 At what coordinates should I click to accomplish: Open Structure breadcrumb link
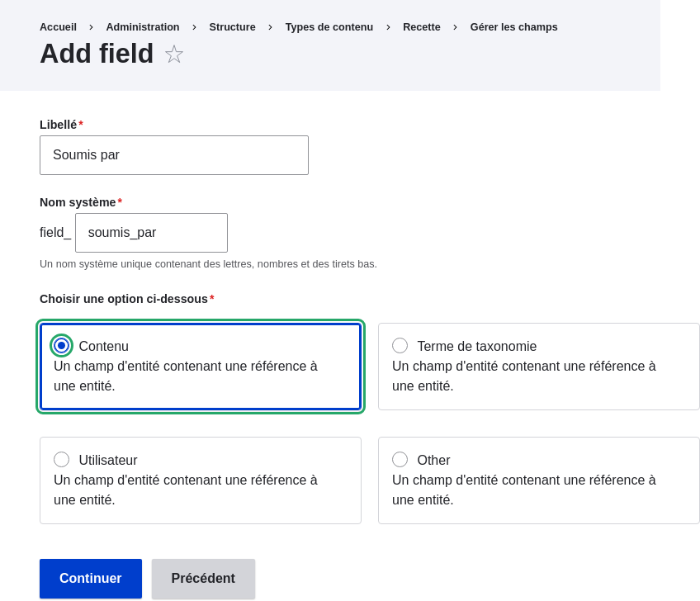(x=232, y=26)
